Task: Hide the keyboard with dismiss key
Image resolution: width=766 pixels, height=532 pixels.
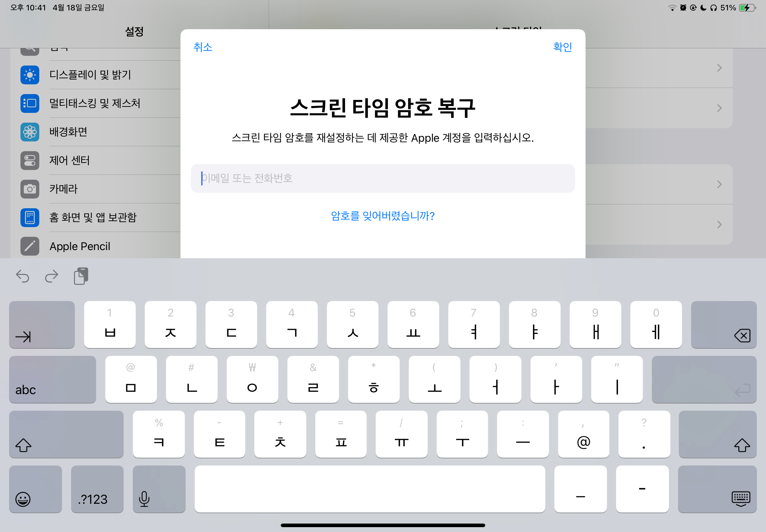Action: click(x=717, y=489)
